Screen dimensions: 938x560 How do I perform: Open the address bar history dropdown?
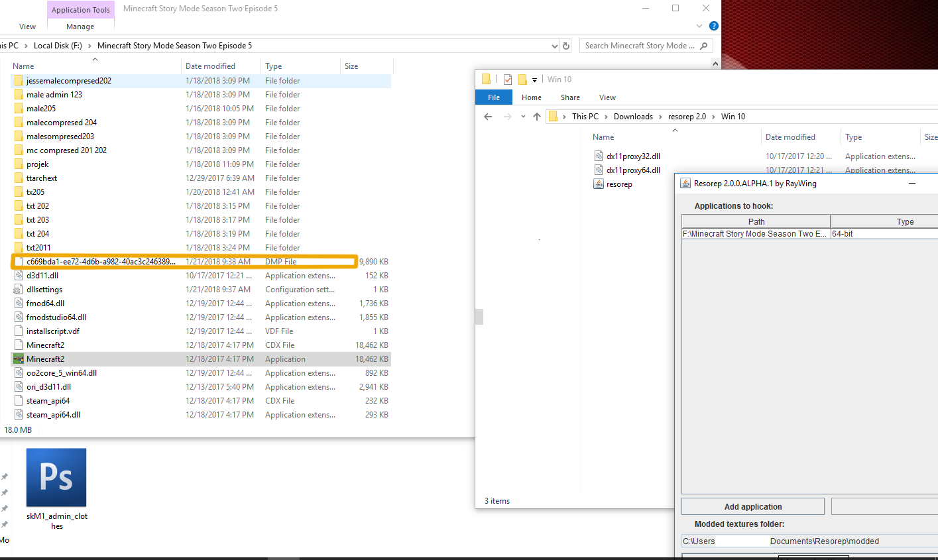click(555, 46)
